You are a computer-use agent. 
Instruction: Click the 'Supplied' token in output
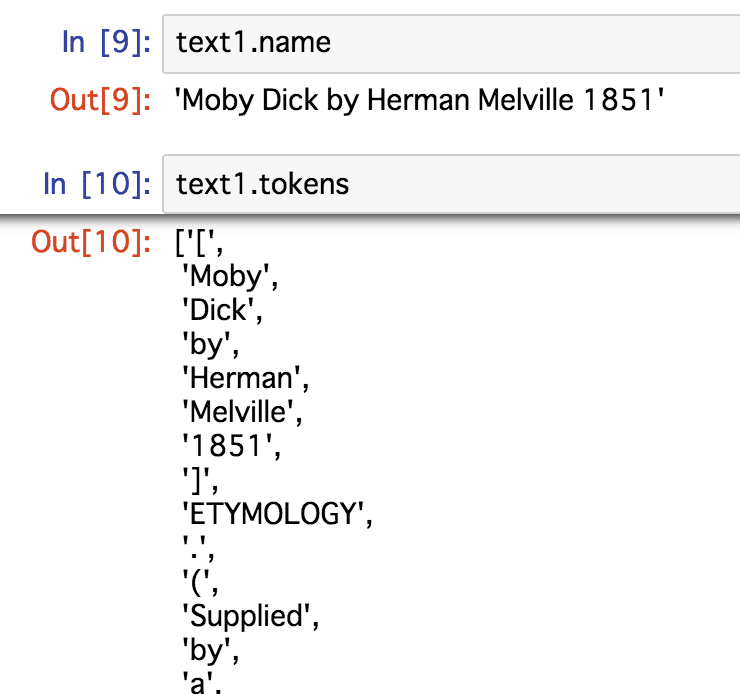tap(251, 617)
